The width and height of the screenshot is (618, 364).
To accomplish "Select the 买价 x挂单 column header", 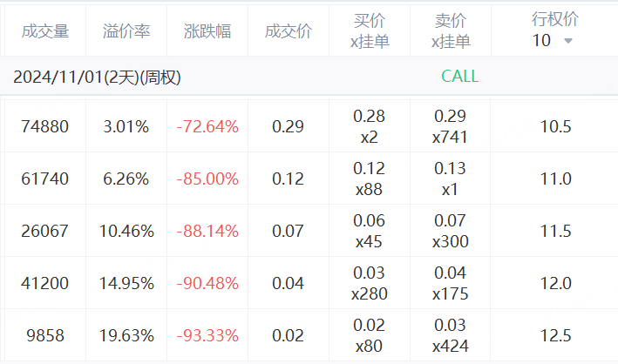I will pos(370,31).
